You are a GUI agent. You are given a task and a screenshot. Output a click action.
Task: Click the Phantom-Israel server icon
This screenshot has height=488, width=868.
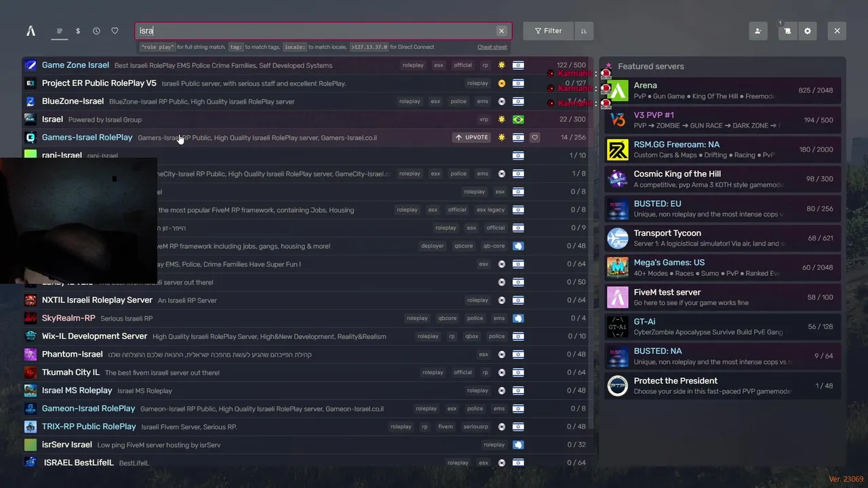click(x=31, y=354)
